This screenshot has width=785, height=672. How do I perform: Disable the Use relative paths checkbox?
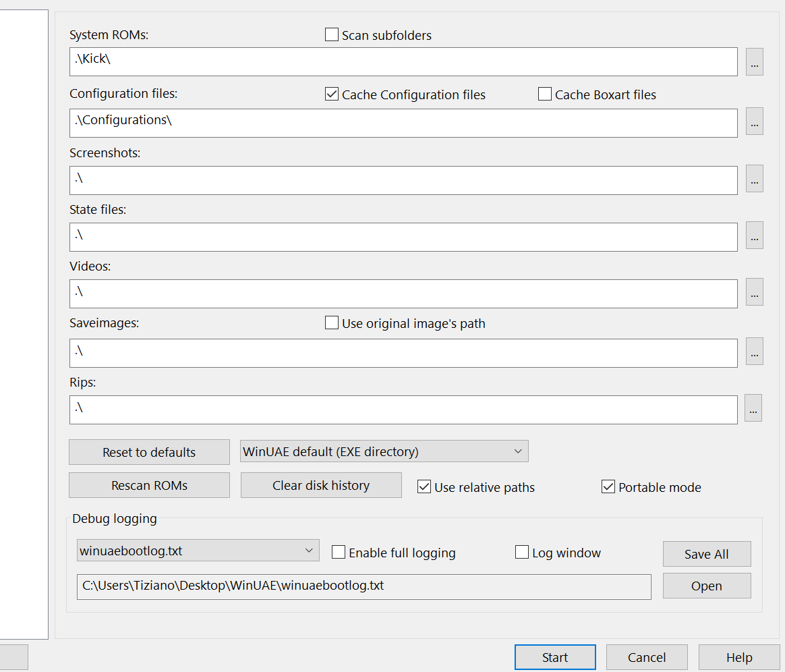(x=424, y=487)
